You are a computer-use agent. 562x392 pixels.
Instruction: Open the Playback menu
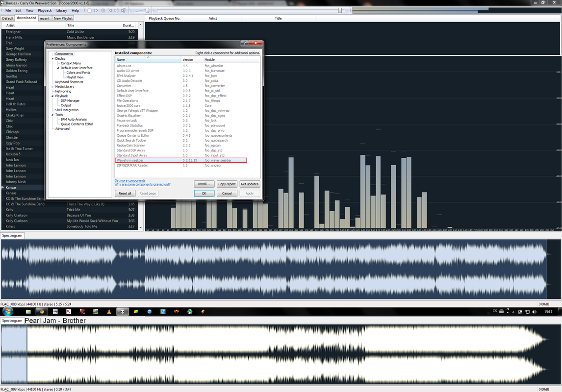pos(45,10)
